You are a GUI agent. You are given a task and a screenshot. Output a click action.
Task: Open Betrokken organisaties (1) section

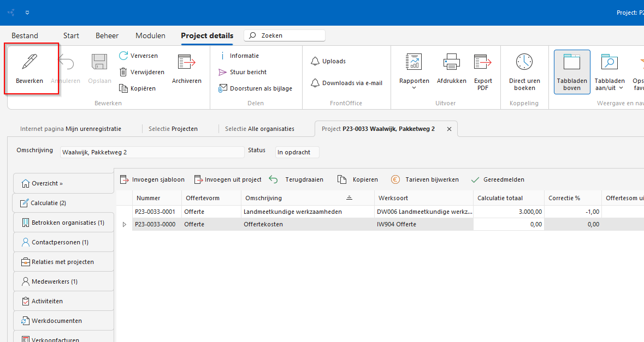pyautogui.click(x=64, y=223)
